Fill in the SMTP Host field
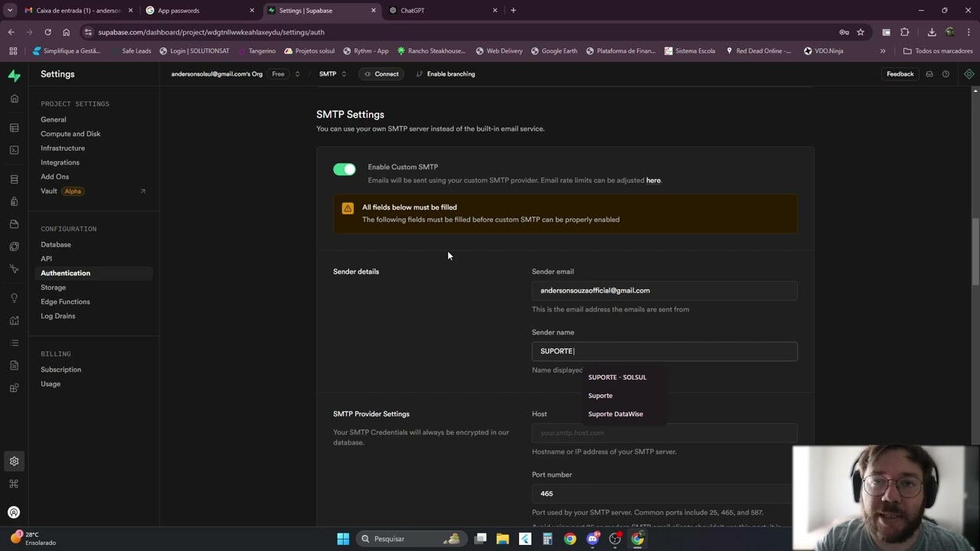The image size is (980, 551). click(665, 433)
